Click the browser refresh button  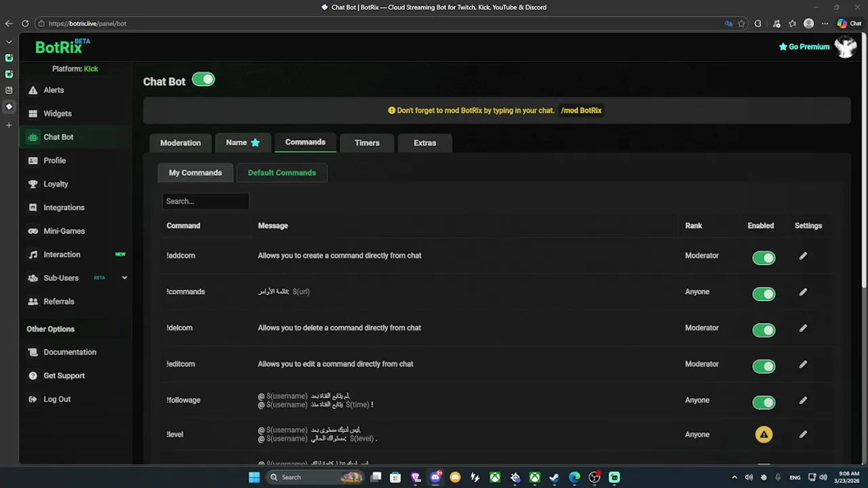pyautogui.click(x=25, y=23)
